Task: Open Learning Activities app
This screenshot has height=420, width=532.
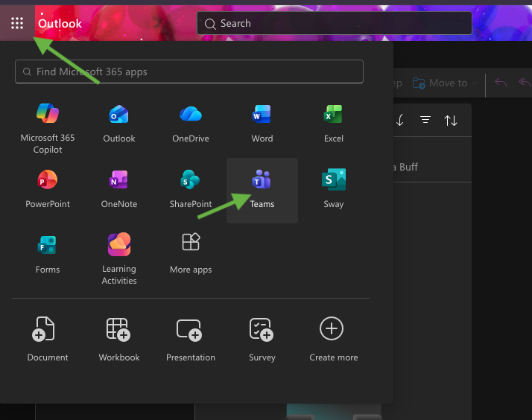Action: (x=119, y=258)
